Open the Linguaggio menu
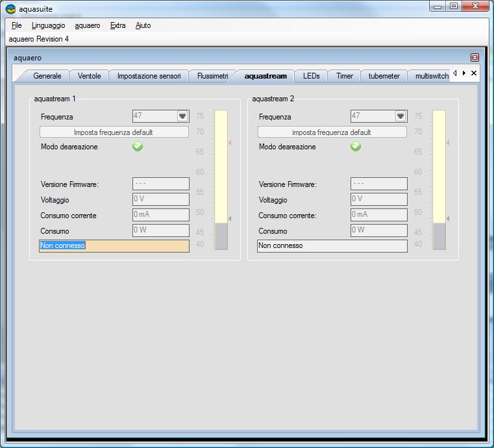This screenshot has width=494, height=448. click(48, 25)
